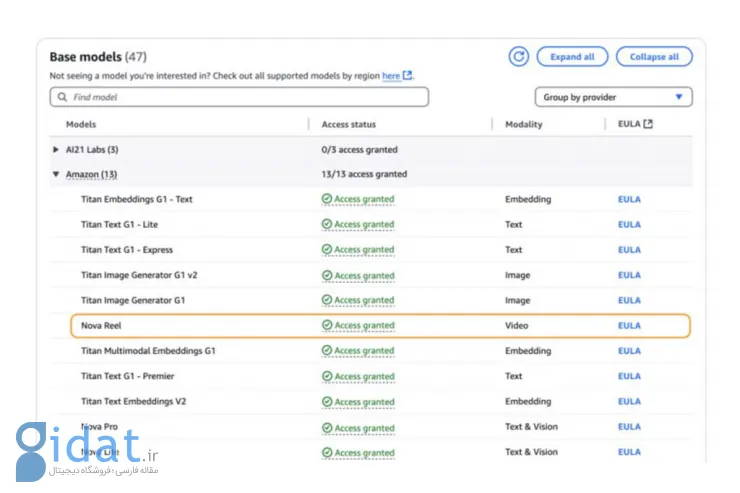Click the EULA column header external link icon
This screenshot has width=740, height=493.
648,124
